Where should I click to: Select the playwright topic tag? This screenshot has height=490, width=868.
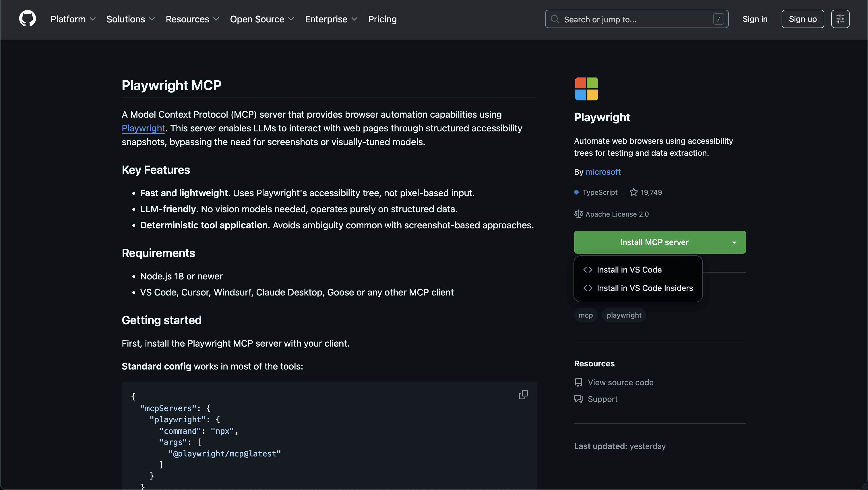tap(624, 315)
